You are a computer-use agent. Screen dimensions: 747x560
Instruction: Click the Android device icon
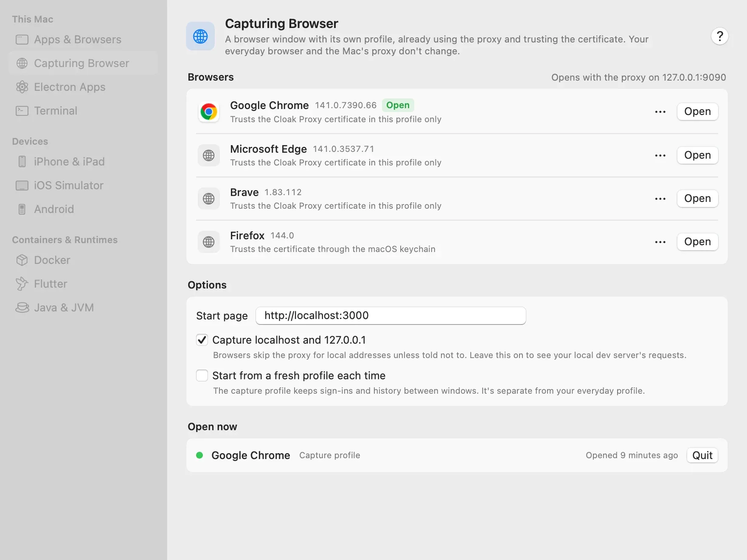22,209
